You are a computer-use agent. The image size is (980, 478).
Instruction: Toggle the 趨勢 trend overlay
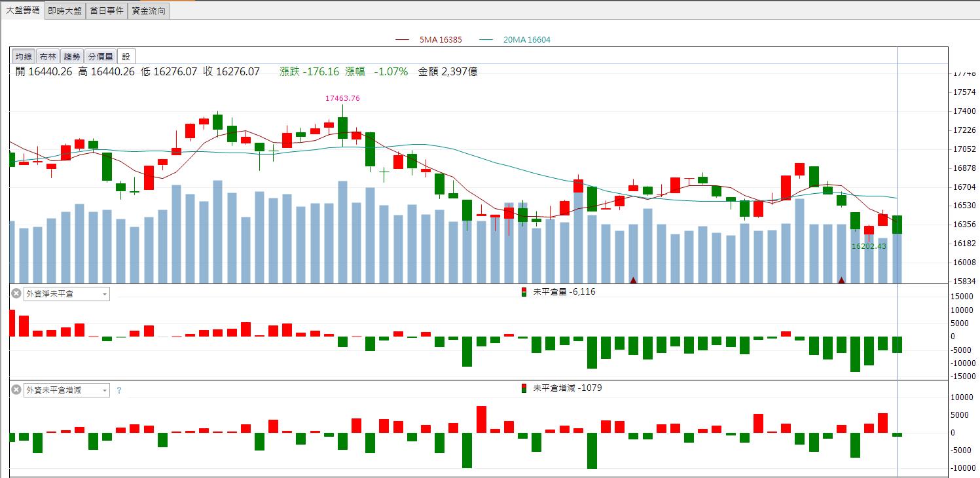tap(72, 57)
